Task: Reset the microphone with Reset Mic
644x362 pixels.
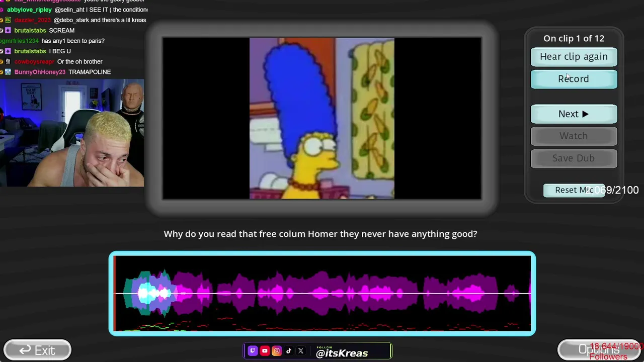Action: pyautogui.click(x=574, y=190)
